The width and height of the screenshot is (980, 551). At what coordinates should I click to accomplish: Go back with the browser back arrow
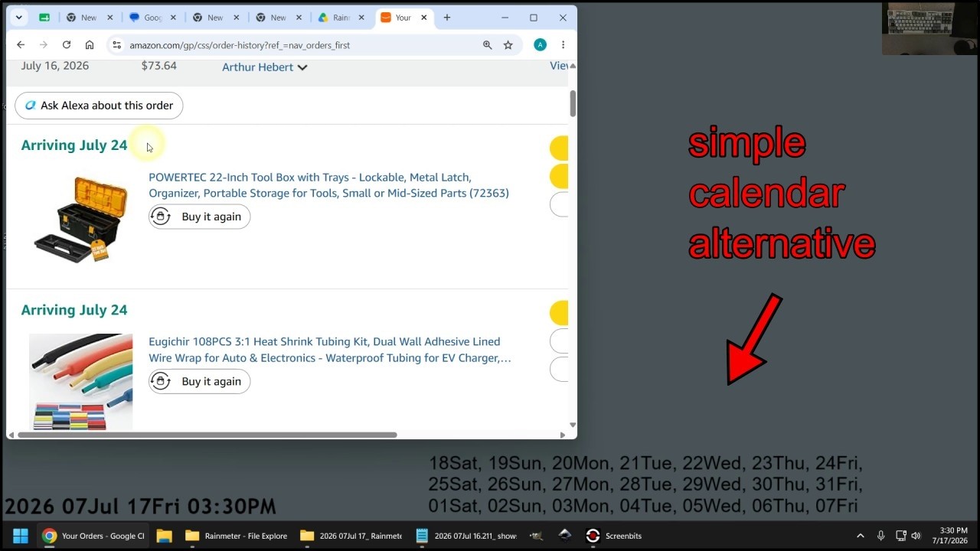click(21, 45)
